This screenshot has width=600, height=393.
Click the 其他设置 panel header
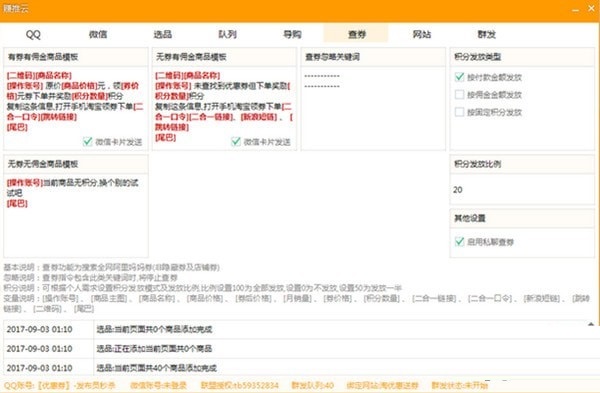[x=522, y=218]
